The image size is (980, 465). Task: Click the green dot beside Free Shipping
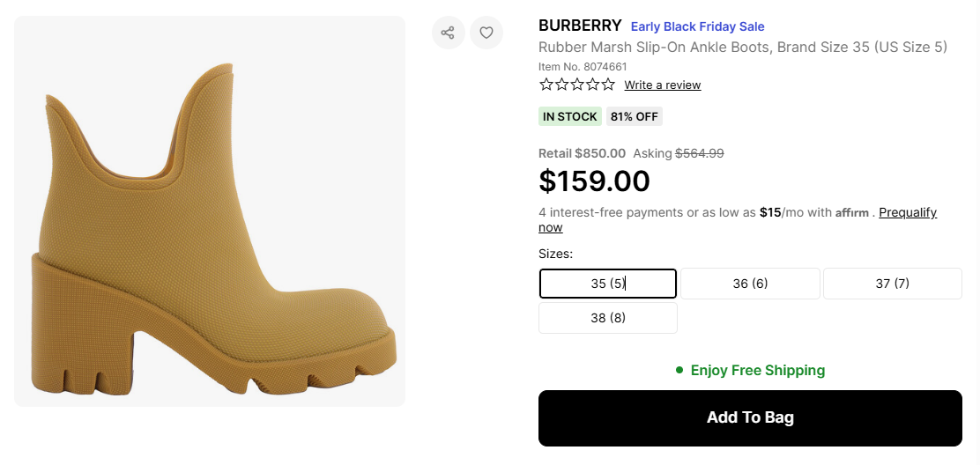pyautogui.click(x=679, y=370)
